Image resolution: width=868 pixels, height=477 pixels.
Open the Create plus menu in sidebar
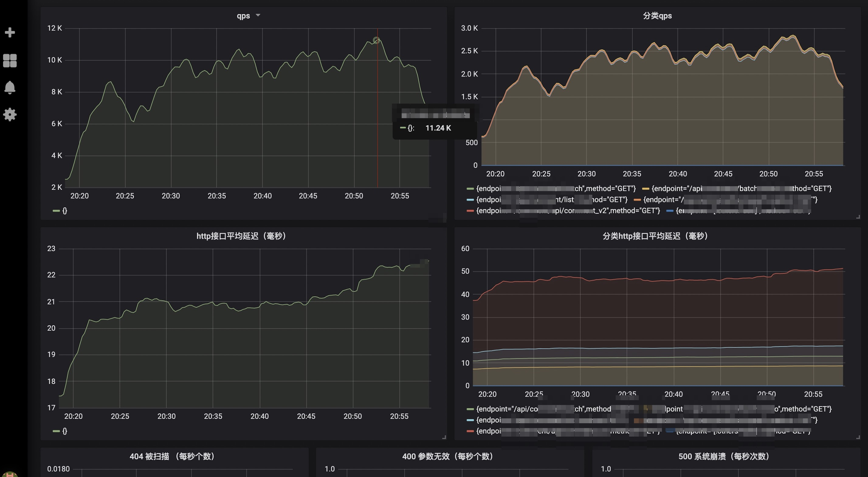click(x=10, y=32)
